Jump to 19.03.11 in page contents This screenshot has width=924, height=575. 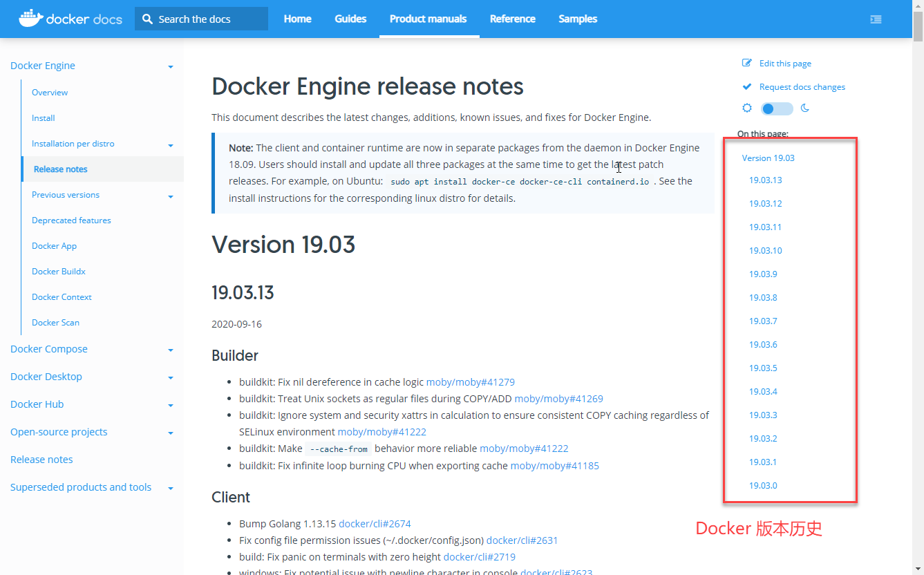[766, 227]
